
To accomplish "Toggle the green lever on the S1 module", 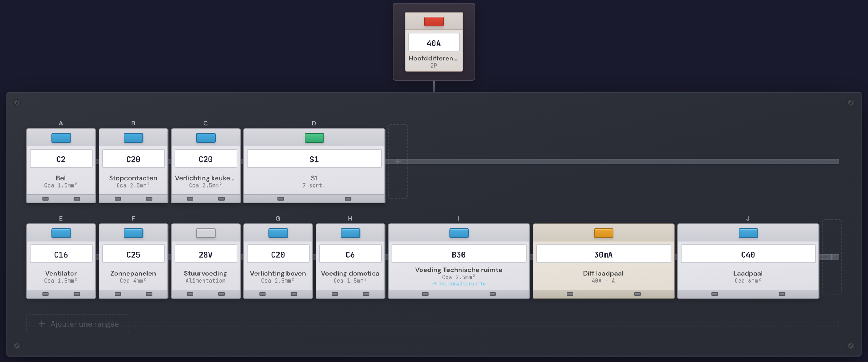I will pyautogui.click(x=314, y=138).
